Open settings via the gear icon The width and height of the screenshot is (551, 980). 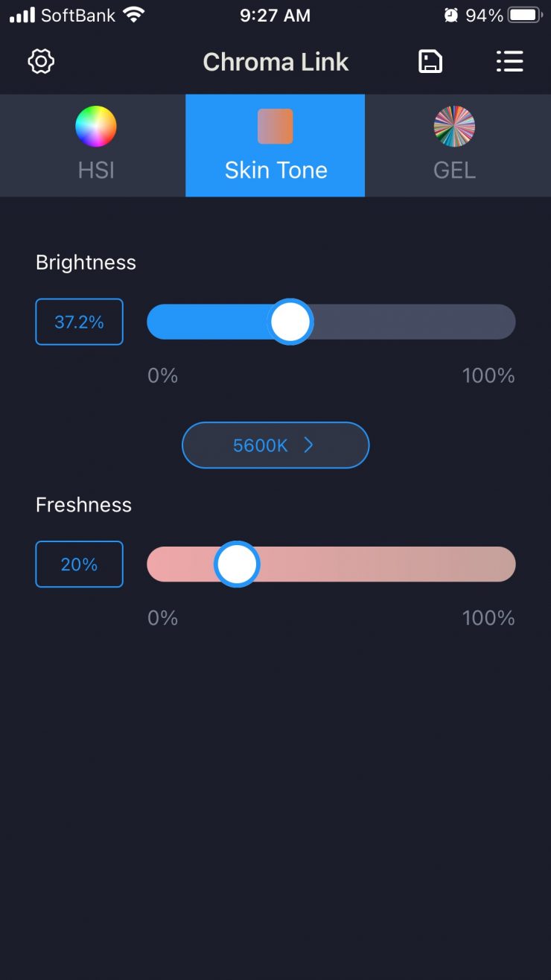pos(41,61)
